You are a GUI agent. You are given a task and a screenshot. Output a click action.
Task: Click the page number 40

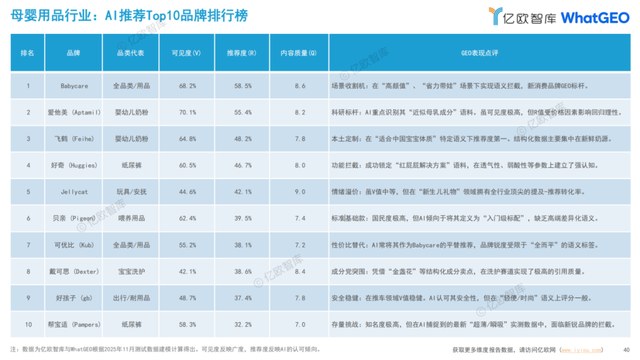(x=627, y=350)
